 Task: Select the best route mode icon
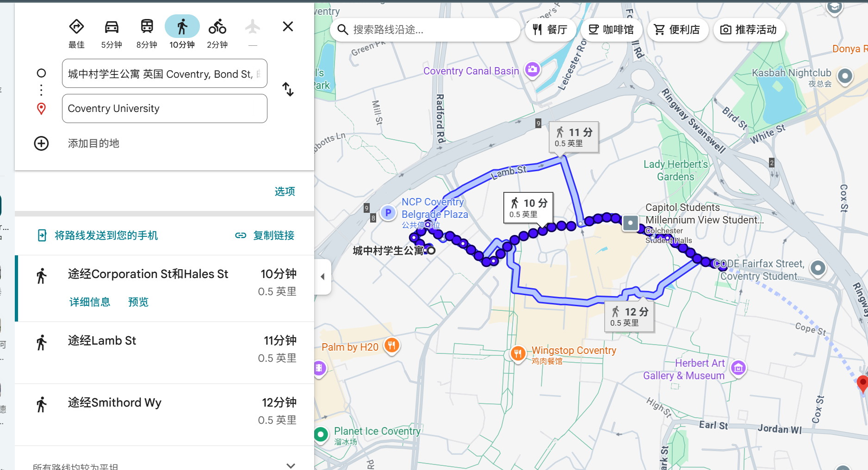tap(76, 27)
